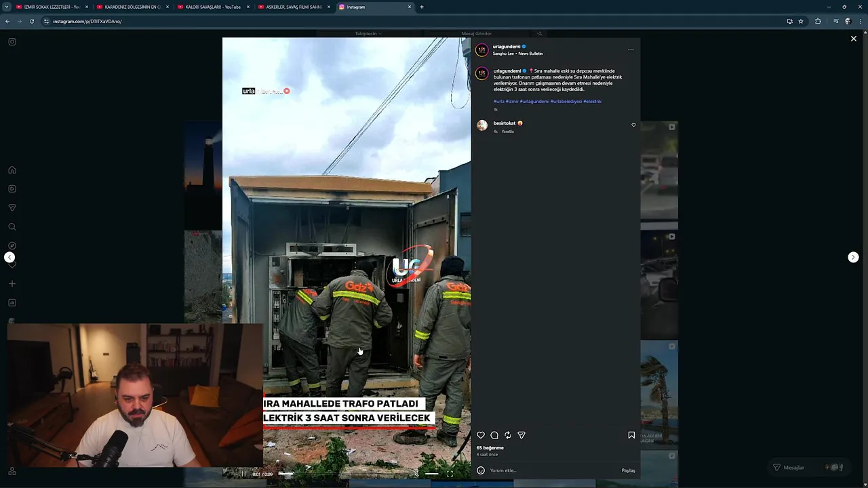Open the #urlabelediyesi hashtag
The image size is (868, 488).
(x=566, y=102)
